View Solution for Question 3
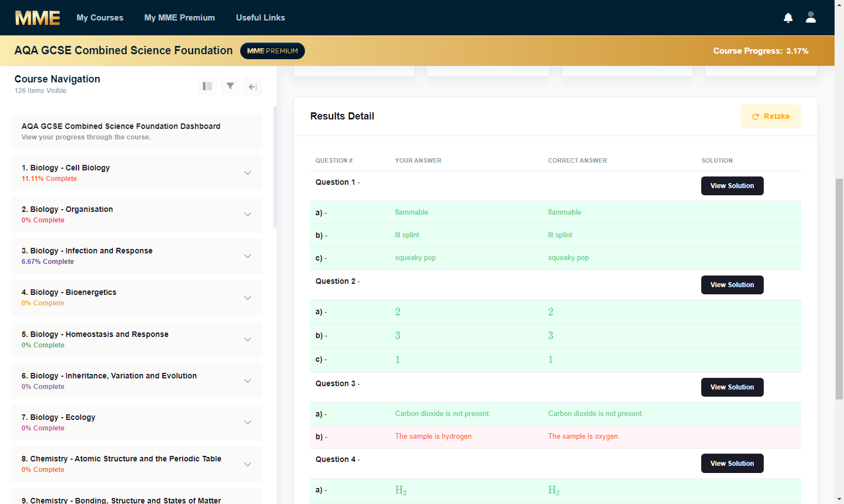The height and width of the screenshot is (504, 844). pos(732,387)
